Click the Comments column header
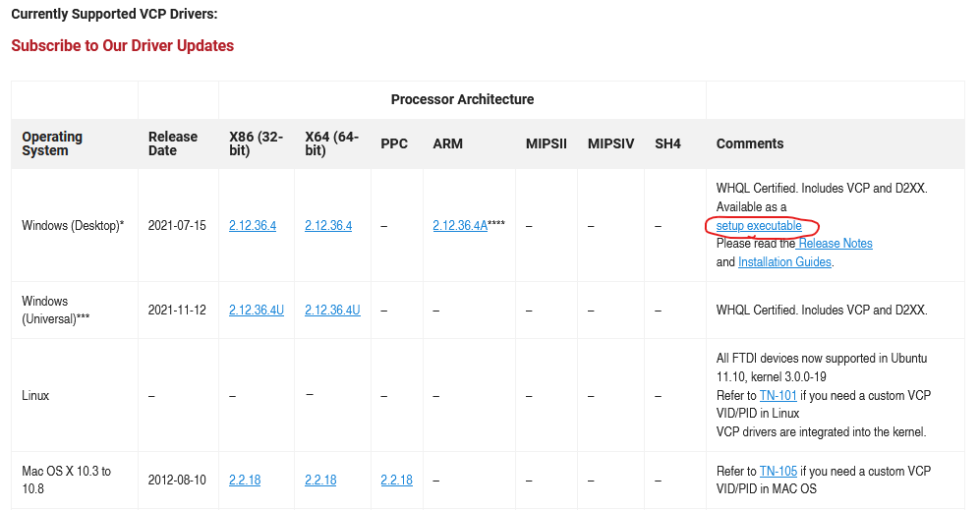This screenshot has width=980, height=510. (749, 143)
